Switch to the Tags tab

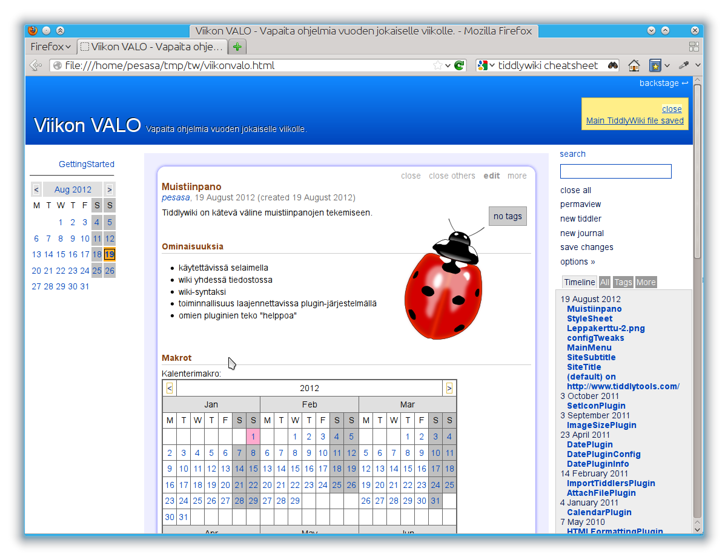[623, 282]
